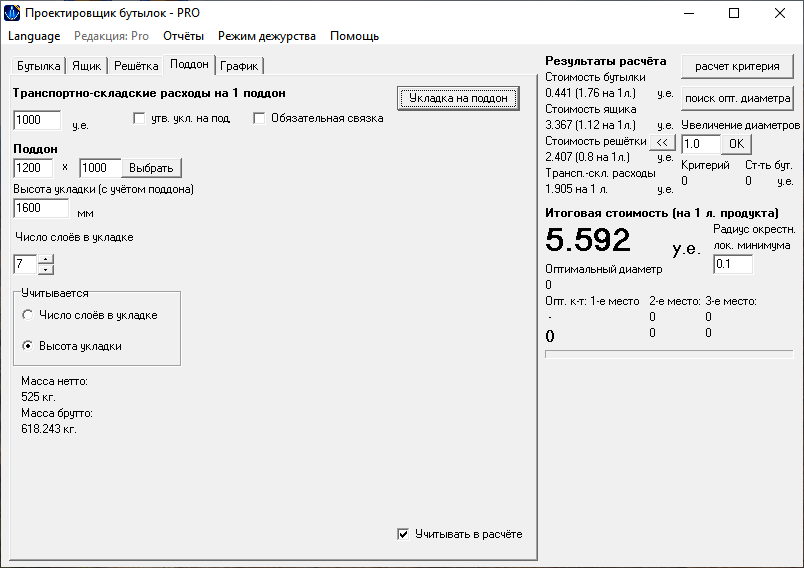Switch to the Решётка tab
Screen dimensions: 804x568
[136, 66]
